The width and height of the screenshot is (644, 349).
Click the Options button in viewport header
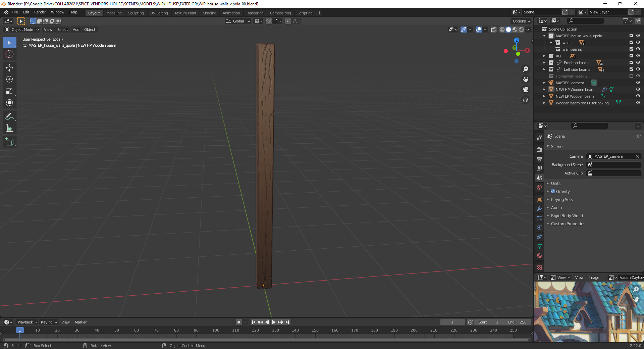point(521,21)
